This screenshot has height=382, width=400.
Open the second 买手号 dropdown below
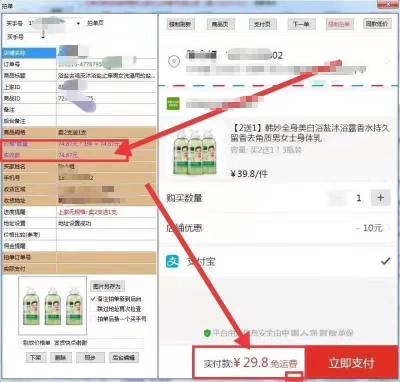point(43,37)
